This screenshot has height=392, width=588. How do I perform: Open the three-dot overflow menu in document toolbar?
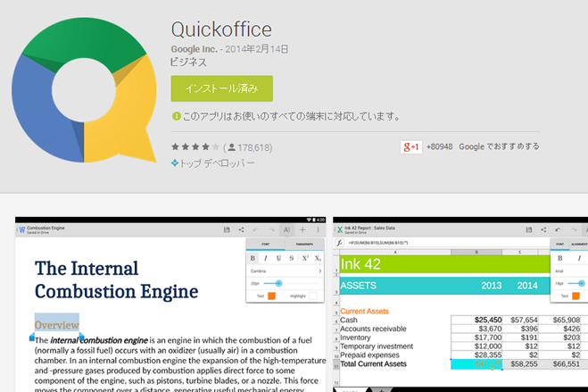click(x=318, y=229)
